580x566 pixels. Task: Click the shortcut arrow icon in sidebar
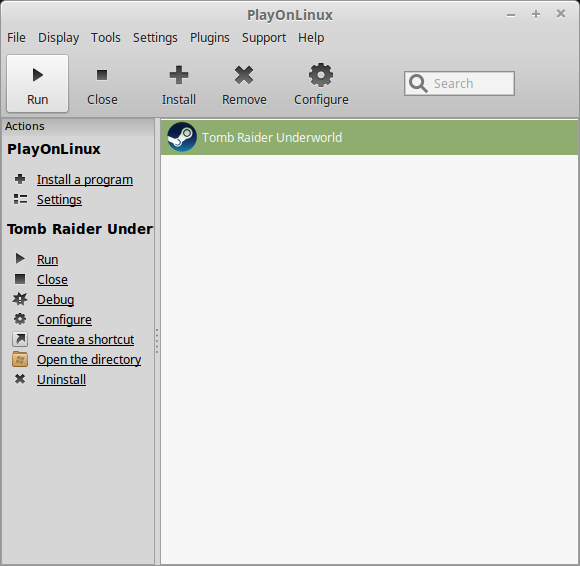[x=20, y=339]
